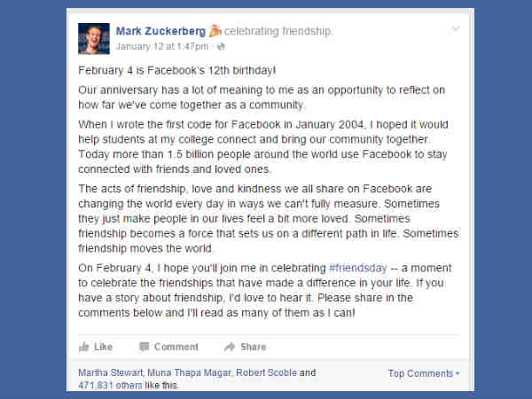Click the Like button label
Image resolution: width=532 pixels, height=399 pixels.
click(x=103, y=347)
